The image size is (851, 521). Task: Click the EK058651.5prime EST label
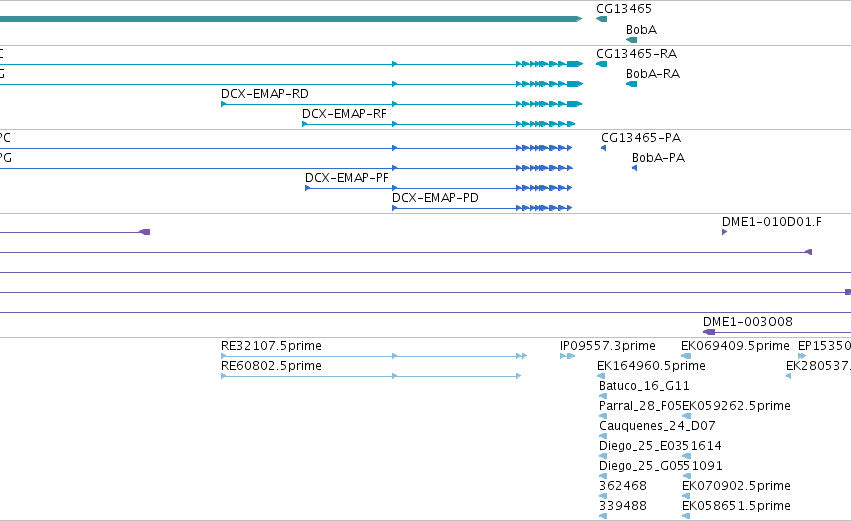tap(736, 506)
